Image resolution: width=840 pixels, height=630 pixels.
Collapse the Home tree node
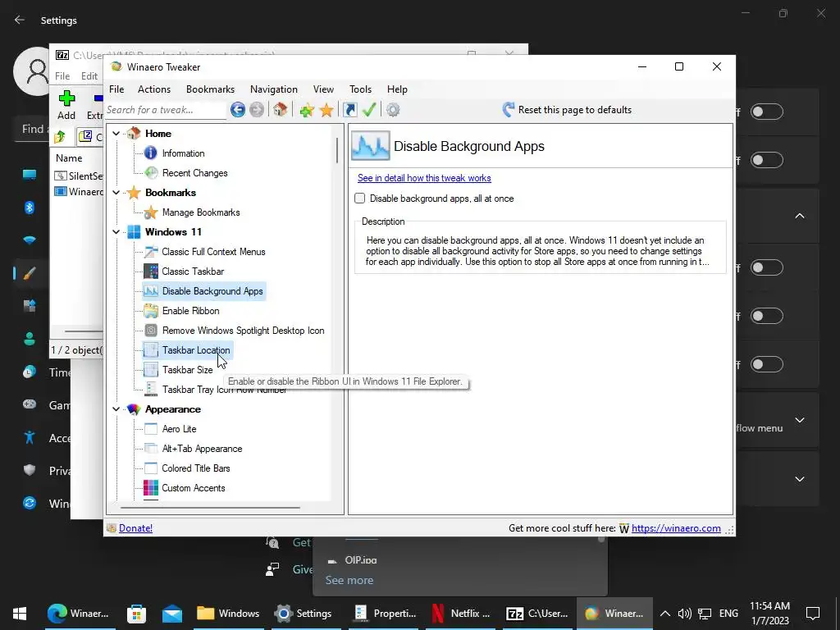116,134
